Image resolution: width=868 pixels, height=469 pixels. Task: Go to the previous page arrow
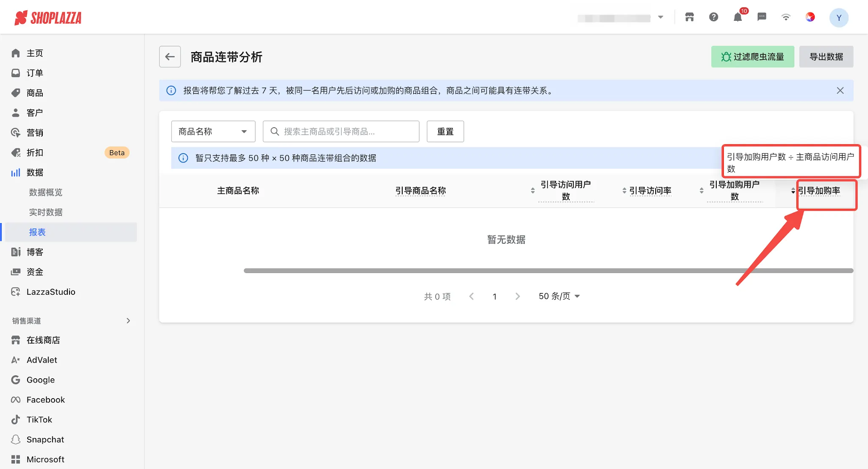(471, 296)
